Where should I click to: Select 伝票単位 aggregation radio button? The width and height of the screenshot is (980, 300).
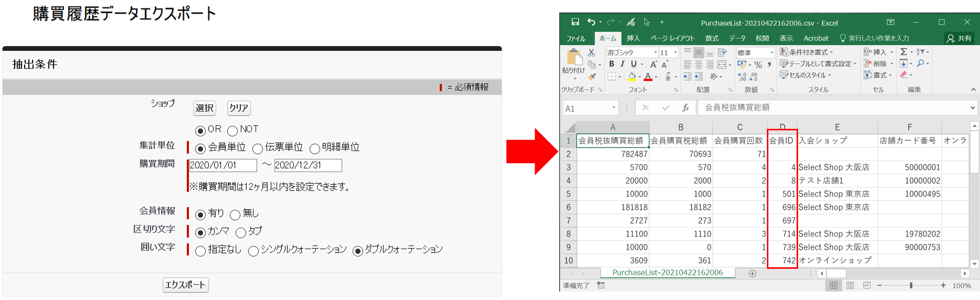257,148
